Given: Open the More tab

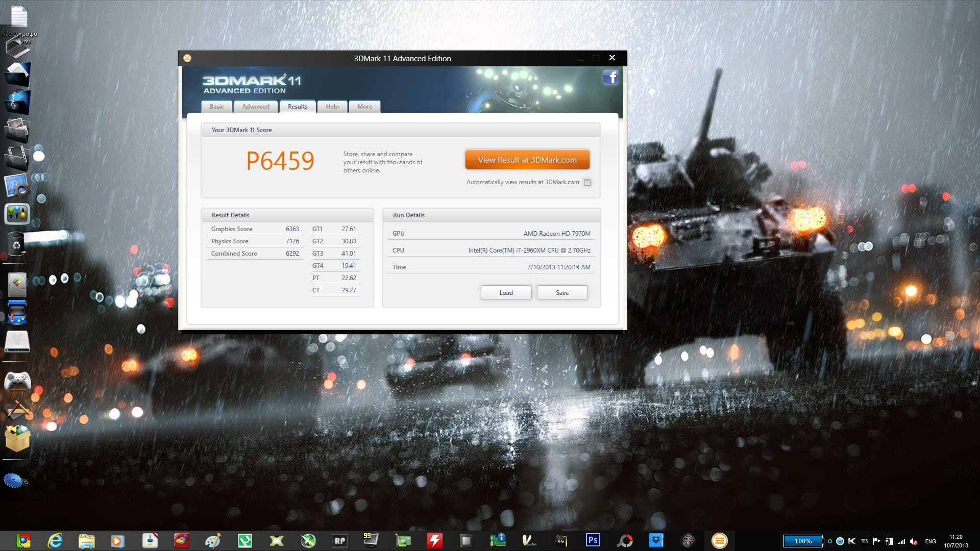Looking at the screenshot, I should [x=364, y=107].
